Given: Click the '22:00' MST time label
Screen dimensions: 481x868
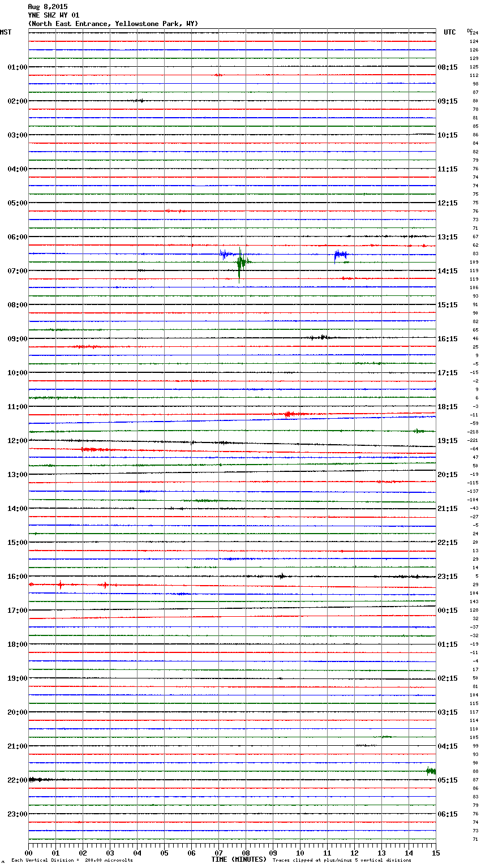Looking at the screenshot, I should pos(17,780).
